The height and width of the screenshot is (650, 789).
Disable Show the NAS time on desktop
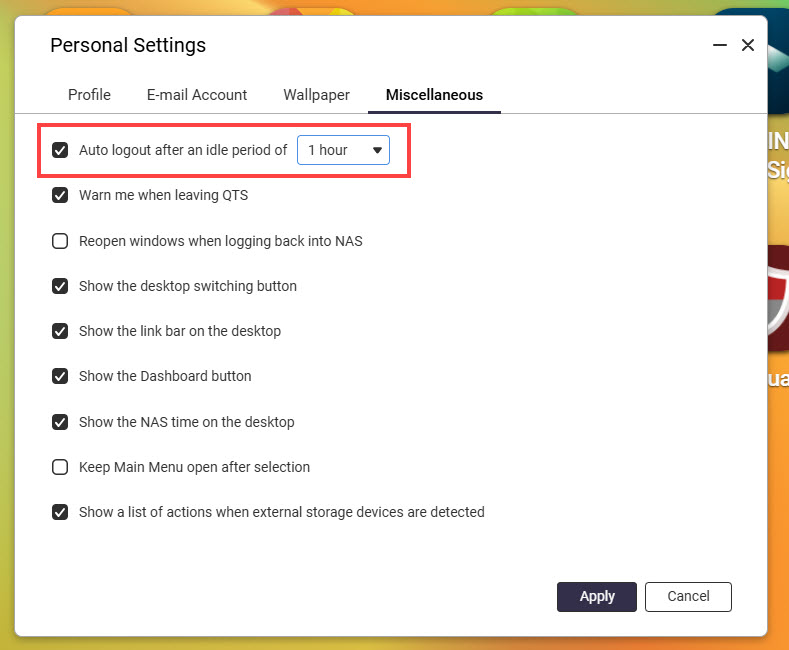coord(60,422)
